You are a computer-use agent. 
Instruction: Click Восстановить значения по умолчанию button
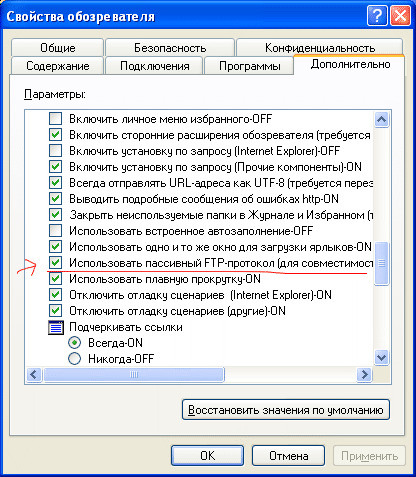click(x=286, y=410)
